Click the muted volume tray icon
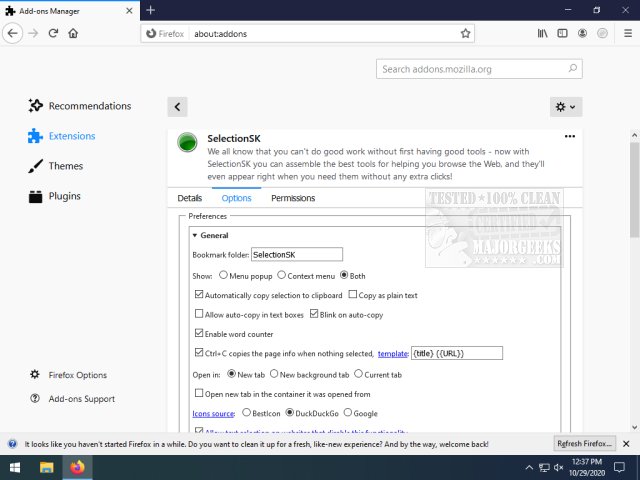The width and height of the screenshot is (640, 480). [x=558, y=468]
